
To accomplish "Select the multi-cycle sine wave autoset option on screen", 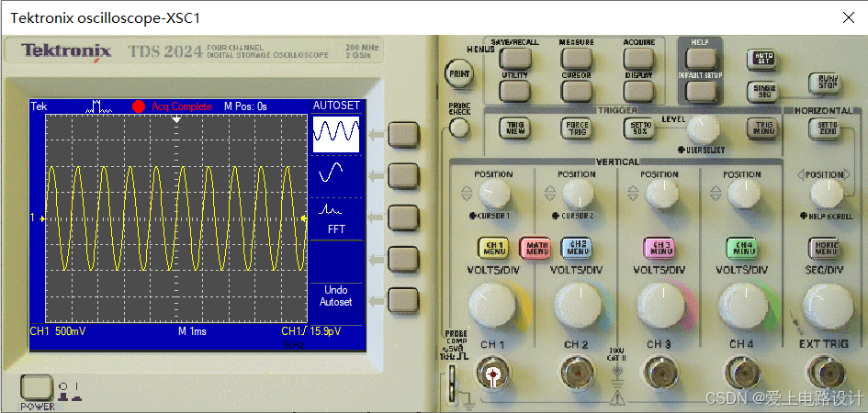I will point(336,133).
